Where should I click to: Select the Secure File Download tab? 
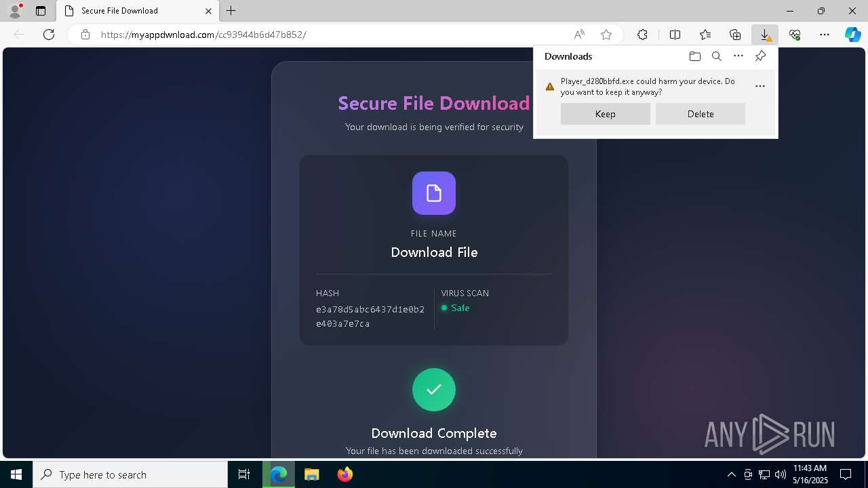click(136, 11)
